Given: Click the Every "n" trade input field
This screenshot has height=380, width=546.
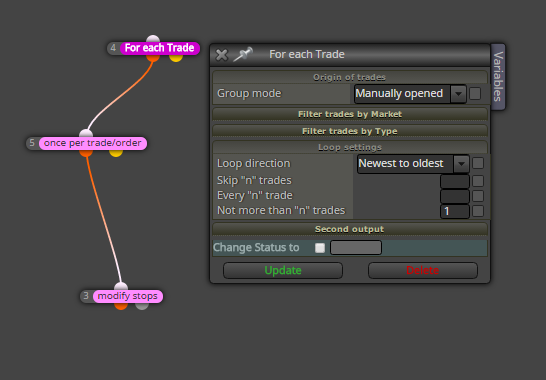Looking at the screenshot, I should (455, 196).
